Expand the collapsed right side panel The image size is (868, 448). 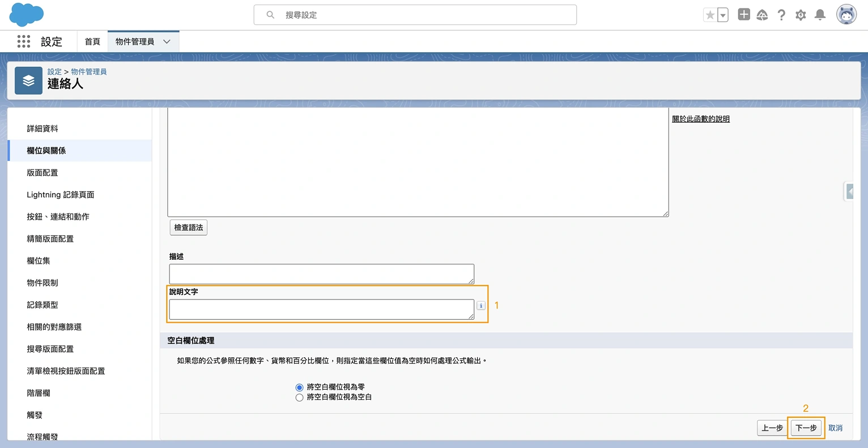(850, 191)
